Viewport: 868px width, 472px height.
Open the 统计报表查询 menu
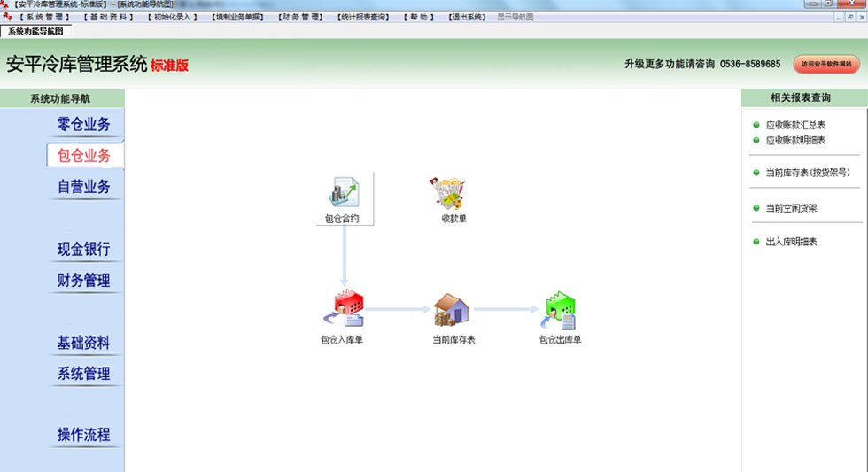point(363,17)
